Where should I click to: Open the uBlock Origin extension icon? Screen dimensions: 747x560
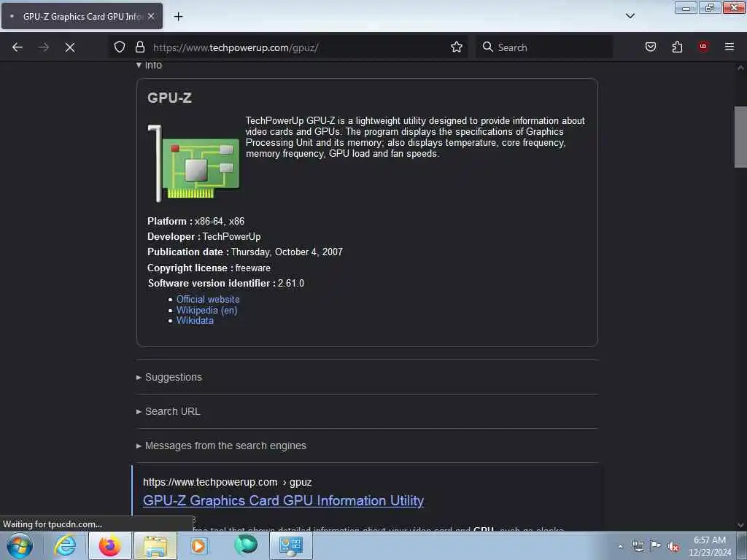tap(703, 47)
